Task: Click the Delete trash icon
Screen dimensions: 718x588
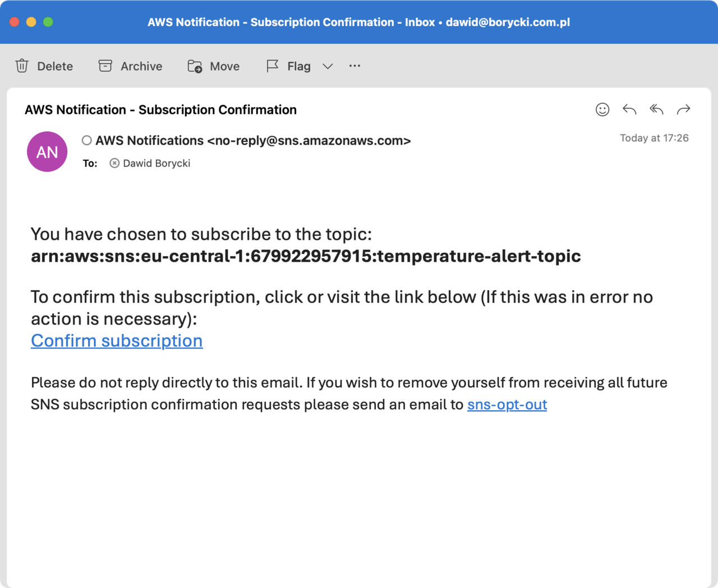Action: click(22, 66)
